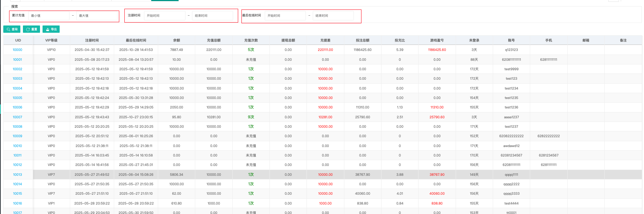The height and width of the screenshot is (214, 644).
Task: Click the 投注总额 column header
Action: tap(363, 40)
